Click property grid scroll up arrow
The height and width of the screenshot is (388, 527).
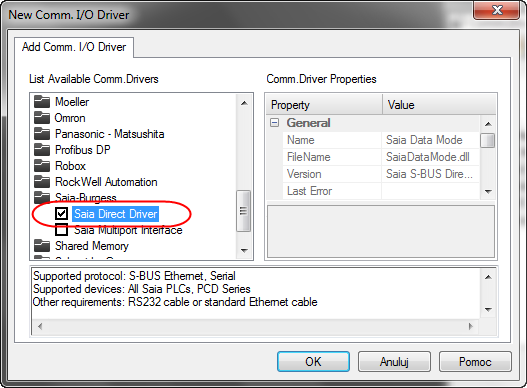pyautogui.click(x=488, y=124)
